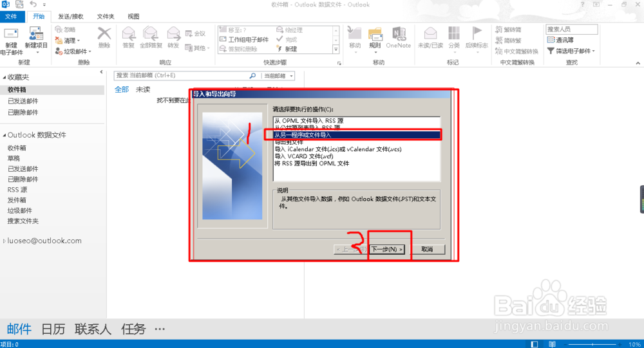
Task: Show Unread (未读) messages filter
Action: (x=143, y=89)
